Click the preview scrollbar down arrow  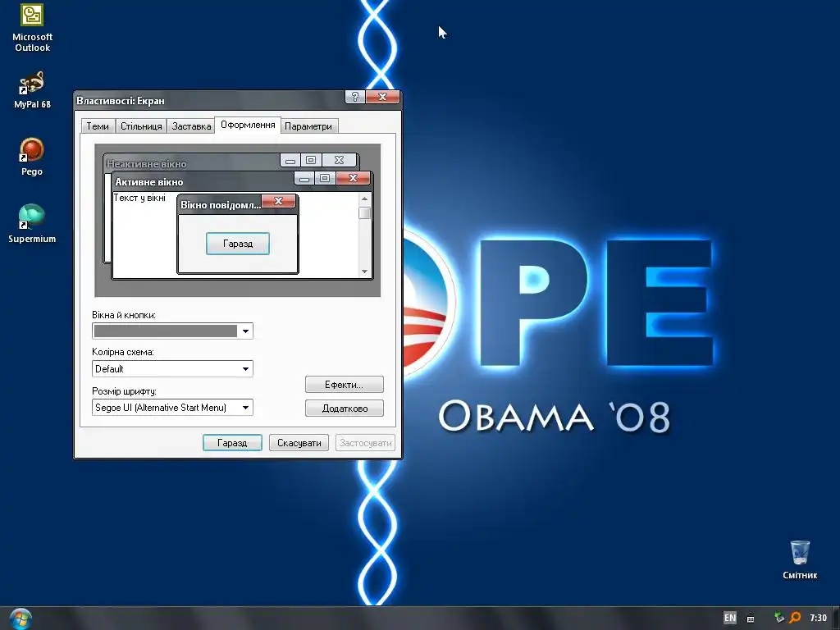click(365, 272)
